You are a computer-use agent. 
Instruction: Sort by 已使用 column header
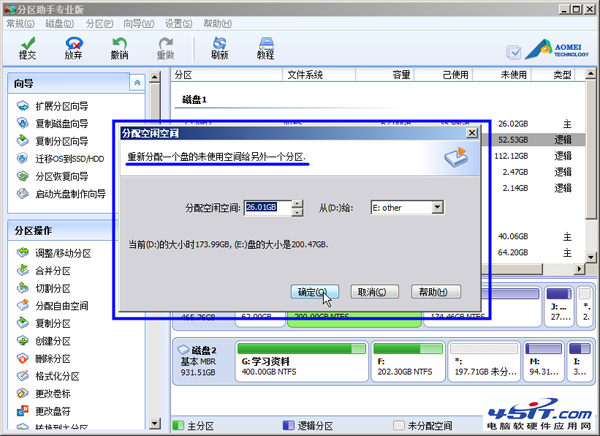444,75
